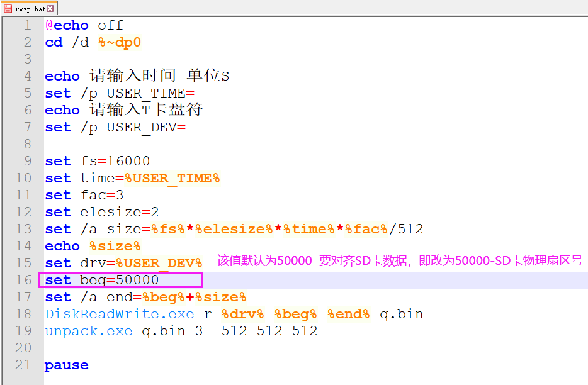Click the save icon on rwsp.bat tab
Image resolution: width=588 pixels, height=385 pixels.
[x=8, y=8]
